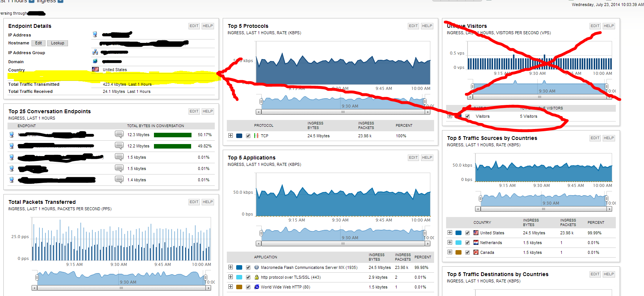Click the Netherlands flag icon
Image resolution: width=644 pixels, height=296 pixels.
[476, 243]
